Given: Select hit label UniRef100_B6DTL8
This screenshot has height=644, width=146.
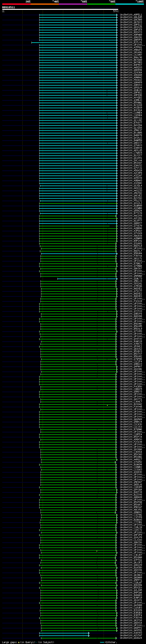Looking at the screenshot, I should pyautogui.click(x=131, y=246).
